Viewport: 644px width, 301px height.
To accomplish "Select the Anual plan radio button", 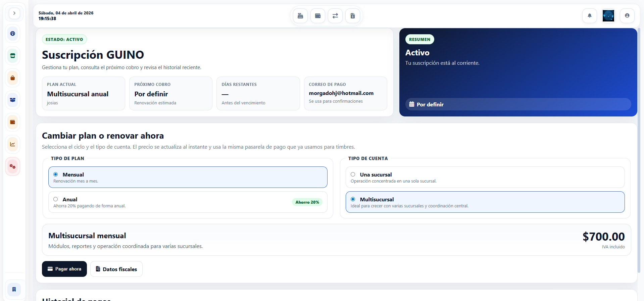I will pyautogui.click(x=56, y=199).
